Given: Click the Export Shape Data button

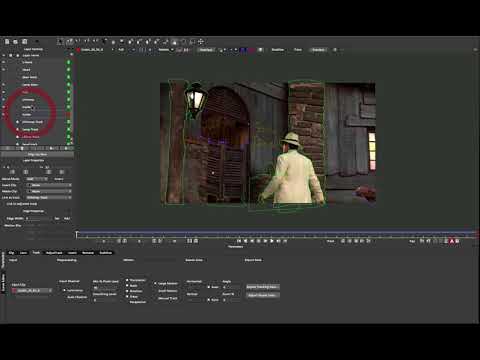Looking at the screenshot, I should tap(263, 295).
